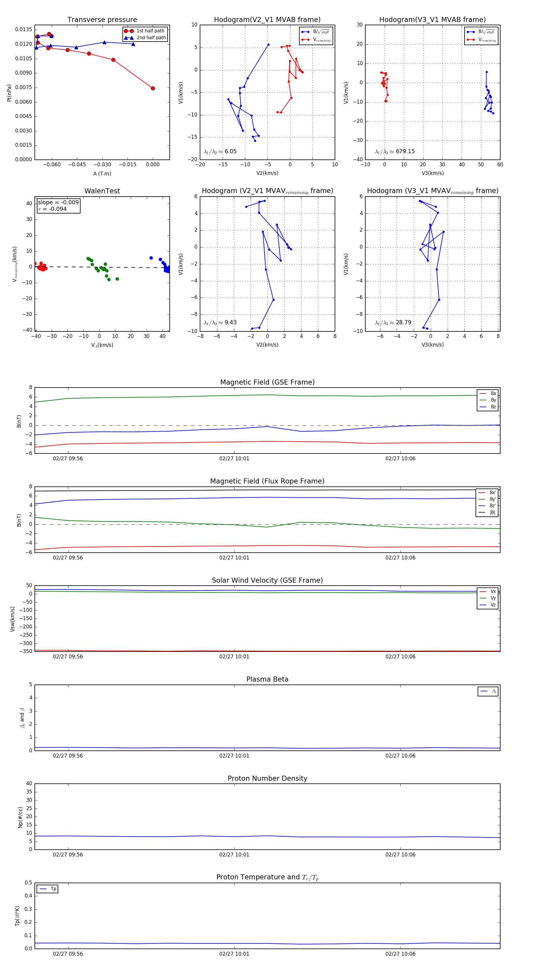Click the "Magnetic Field (GSE Frame)" title
The image size is (535, 980).
pos(267,382)
